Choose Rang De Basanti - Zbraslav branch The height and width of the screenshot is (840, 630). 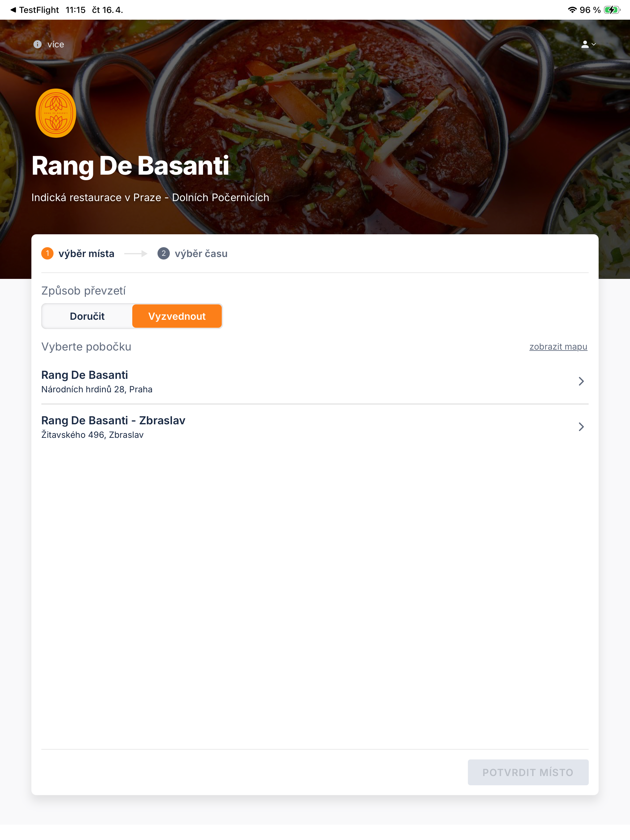315,427
